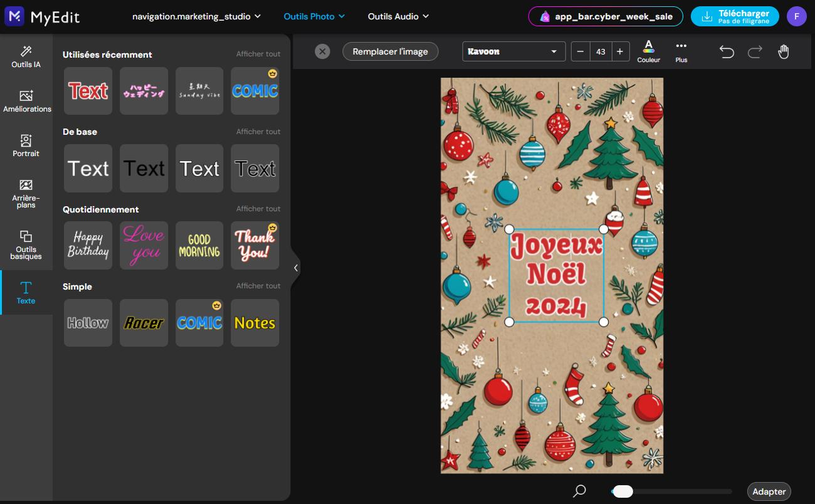Viewport: 815px width, 504px height.
Task: Close the text editing toolbar
Action: pyautogui.click(x=322, y=51)
